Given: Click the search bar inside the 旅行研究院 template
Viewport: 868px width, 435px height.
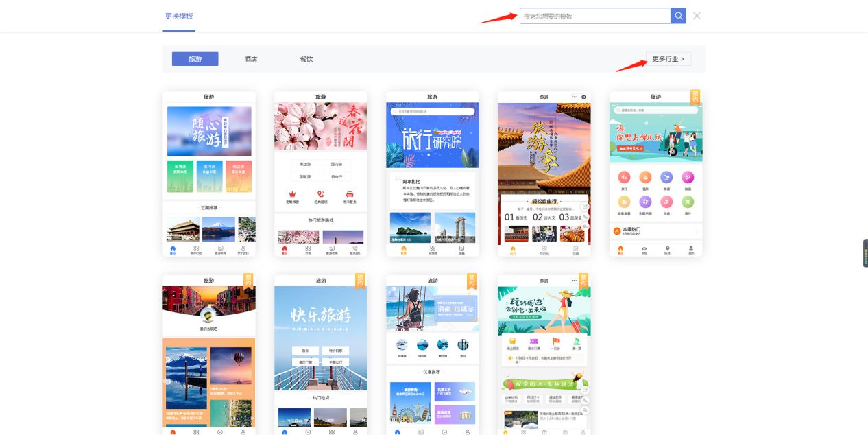Looking at the screenshot, I should 432,111.
